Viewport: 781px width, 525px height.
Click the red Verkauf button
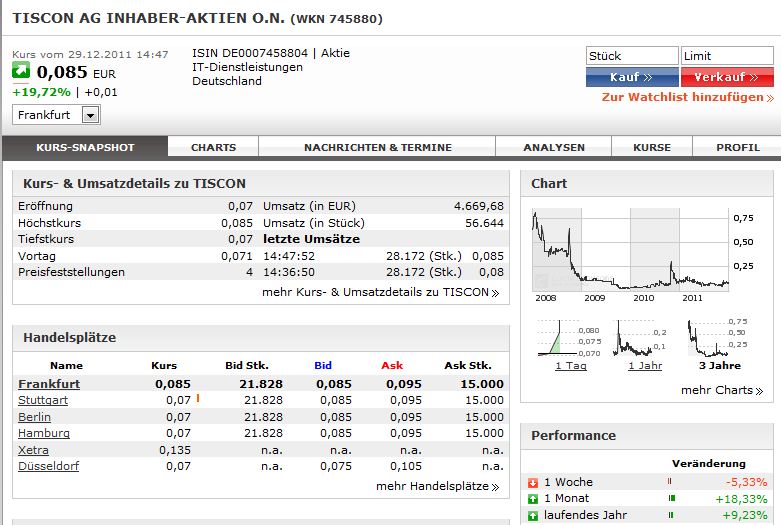click(727, 77)
